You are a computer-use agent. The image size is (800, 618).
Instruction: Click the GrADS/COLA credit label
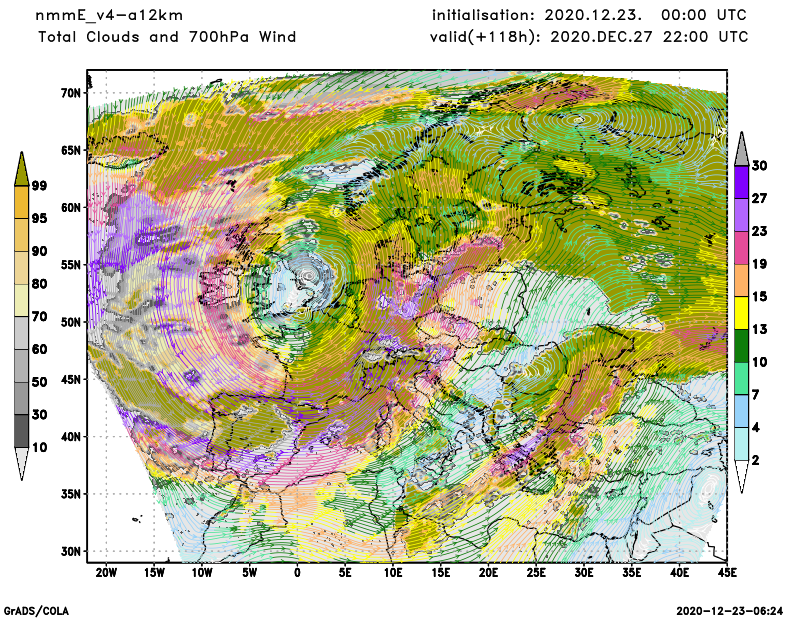pos(37,609)
